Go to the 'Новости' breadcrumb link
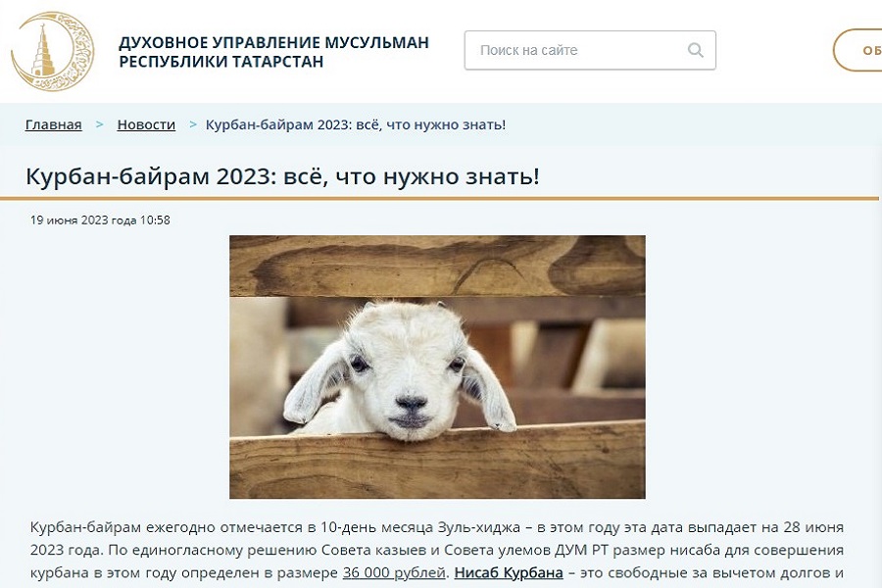 coord(146,124)
